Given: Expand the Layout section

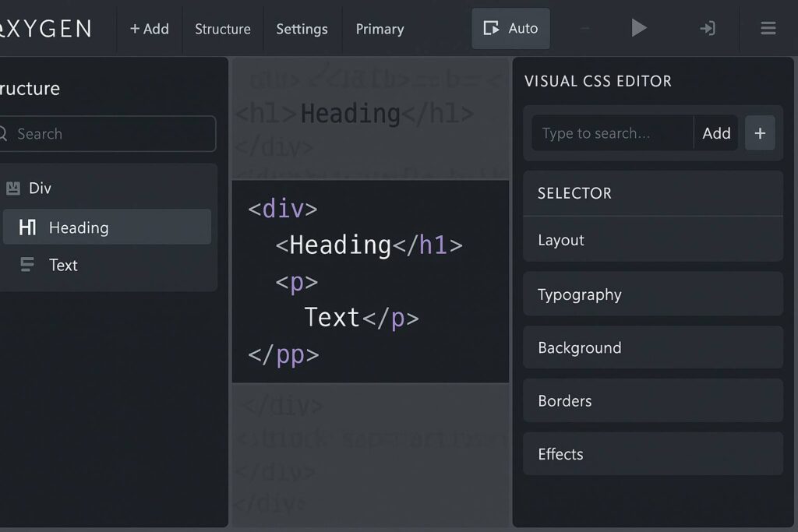Looking at the screenshot, I should [x=652, y=240].
